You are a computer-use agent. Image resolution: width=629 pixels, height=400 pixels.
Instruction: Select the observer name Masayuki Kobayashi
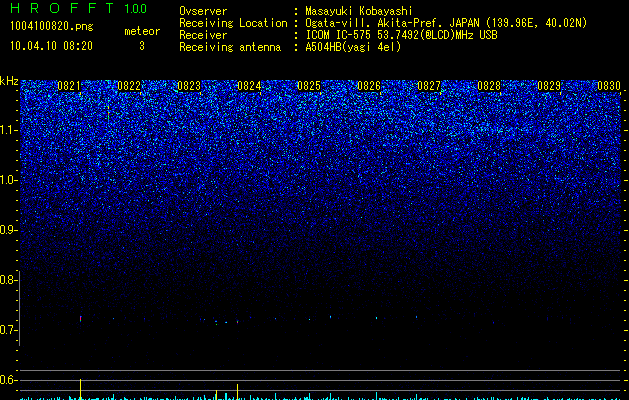click(x=359, y=11)
